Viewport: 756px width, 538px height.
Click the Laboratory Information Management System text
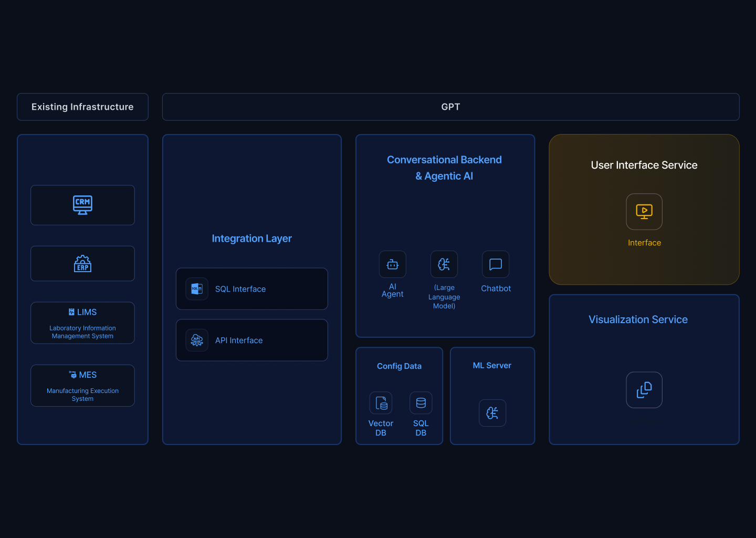82,332
